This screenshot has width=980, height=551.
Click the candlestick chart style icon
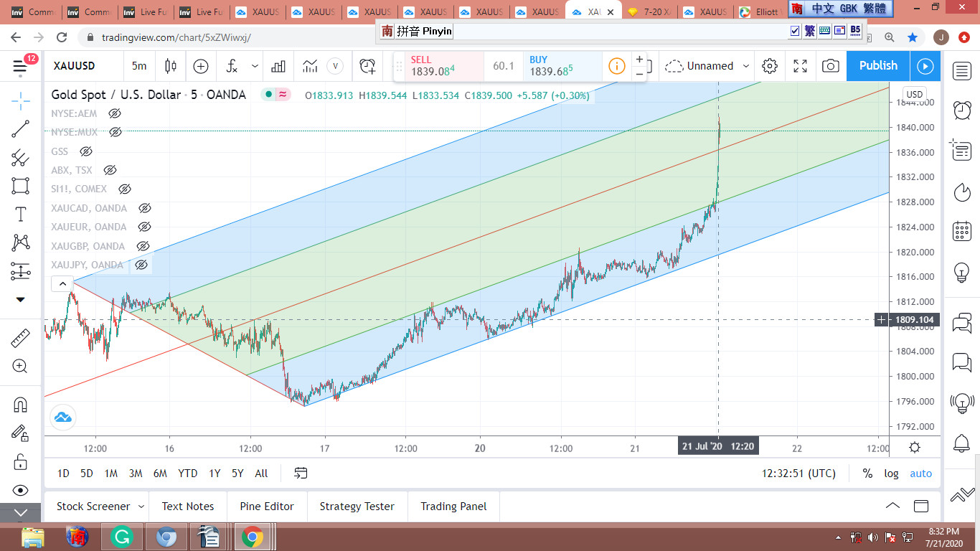point(171,66)
